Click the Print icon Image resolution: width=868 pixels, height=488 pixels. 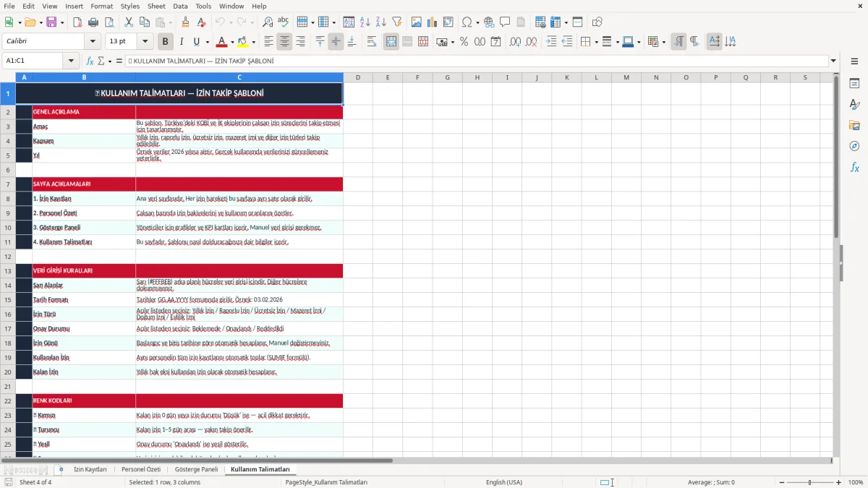[x=93, y=22]
